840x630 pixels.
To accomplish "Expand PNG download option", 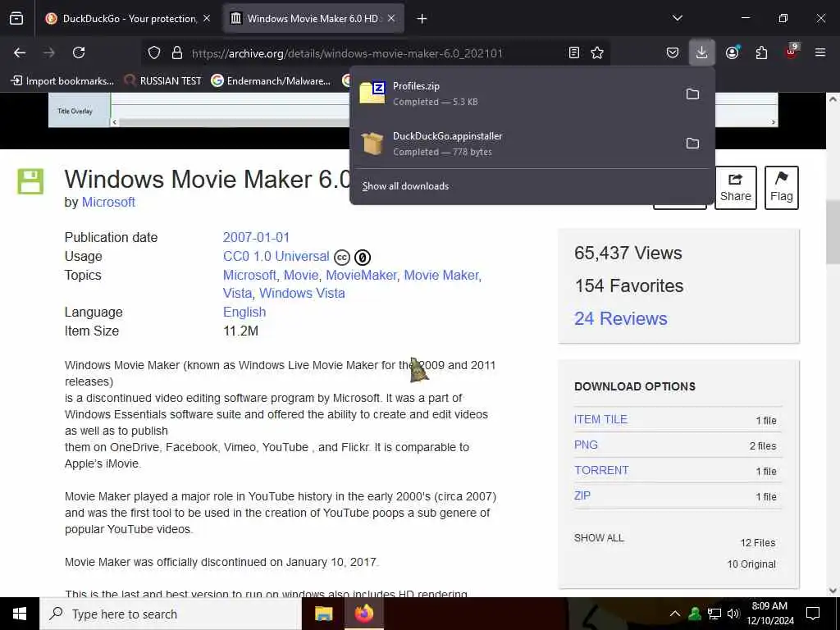I will [586, 445].
